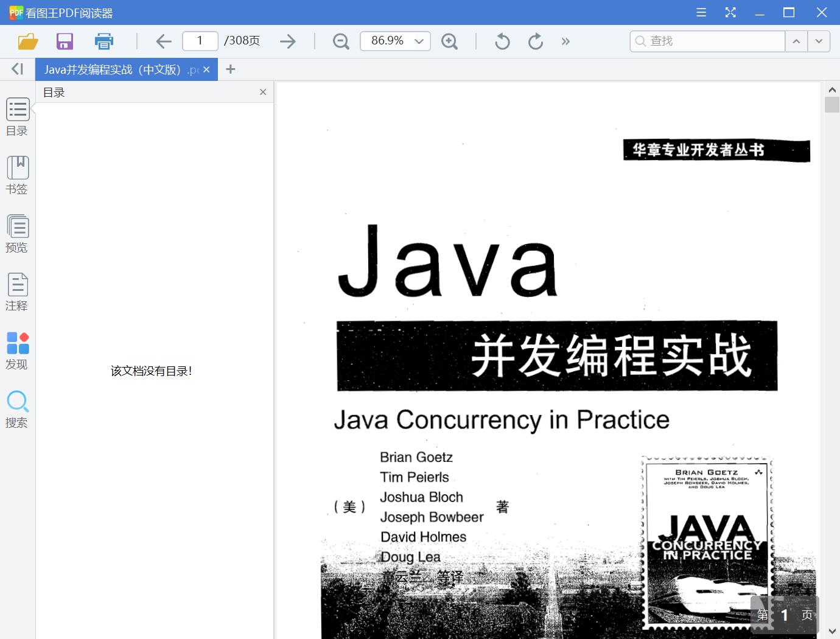Click author name Brian Goetz
This screenshot has height=639, width=840.
[x=416, y=457]
